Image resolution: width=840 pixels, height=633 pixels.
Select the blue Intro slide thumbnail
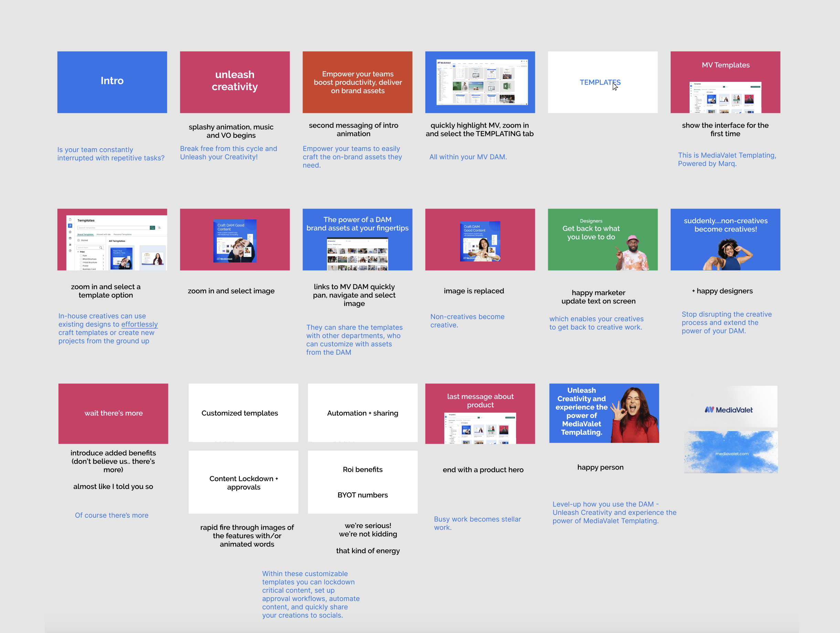pos(112,82)
